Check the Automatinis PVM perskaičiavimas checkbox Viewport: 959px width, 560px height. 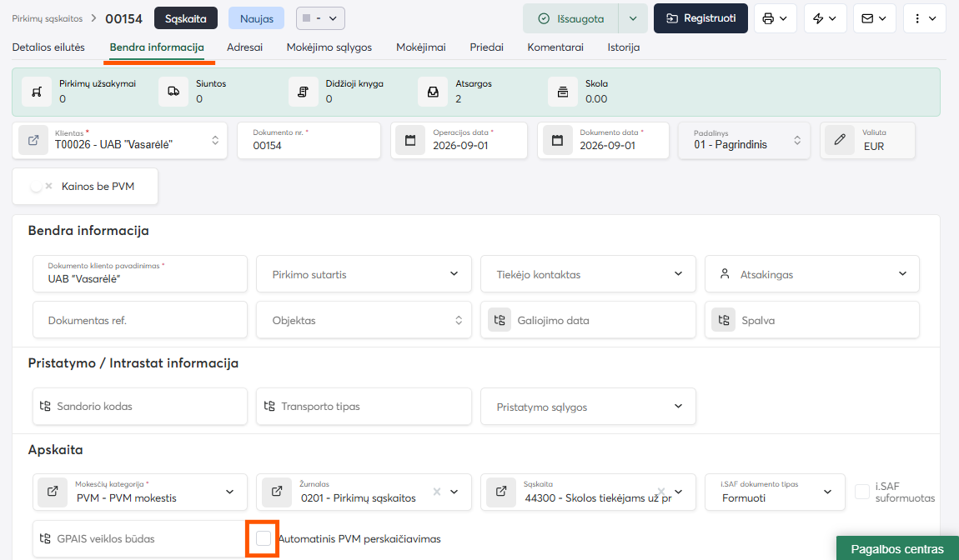click(x=263, y=538)
